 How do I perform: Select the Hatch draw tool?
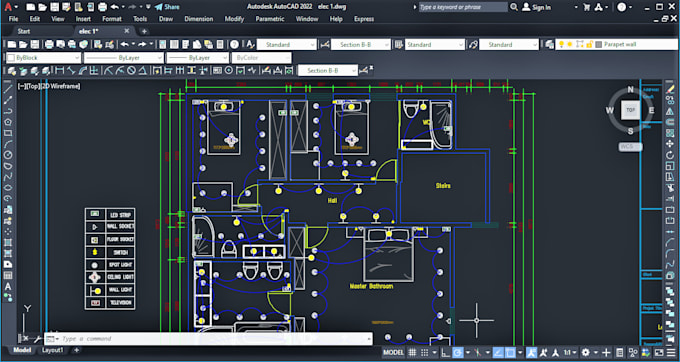pos(8,242)
